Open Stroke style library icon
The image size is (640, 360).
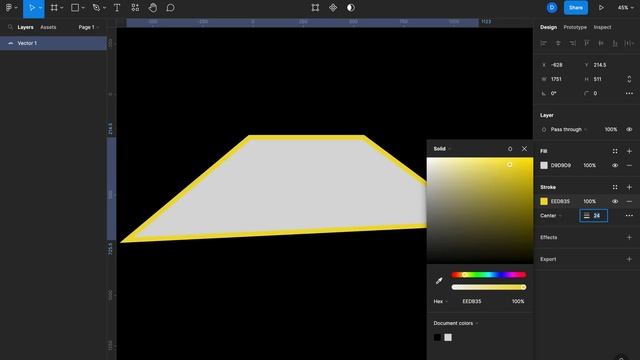615,187
